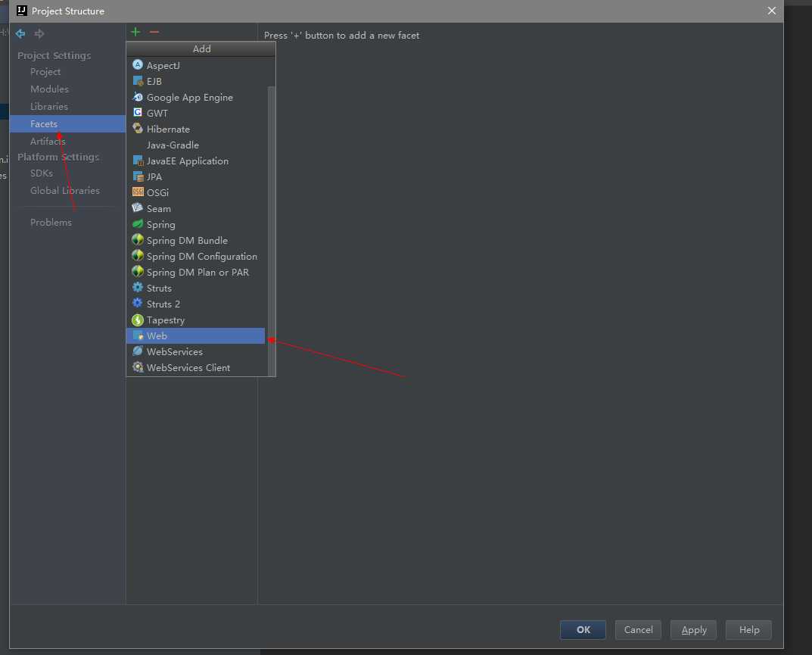Click the Spring DM Configuration icon
Image resolution: width=812 pixels, height=655 pixels.
(x=138, y=256)
